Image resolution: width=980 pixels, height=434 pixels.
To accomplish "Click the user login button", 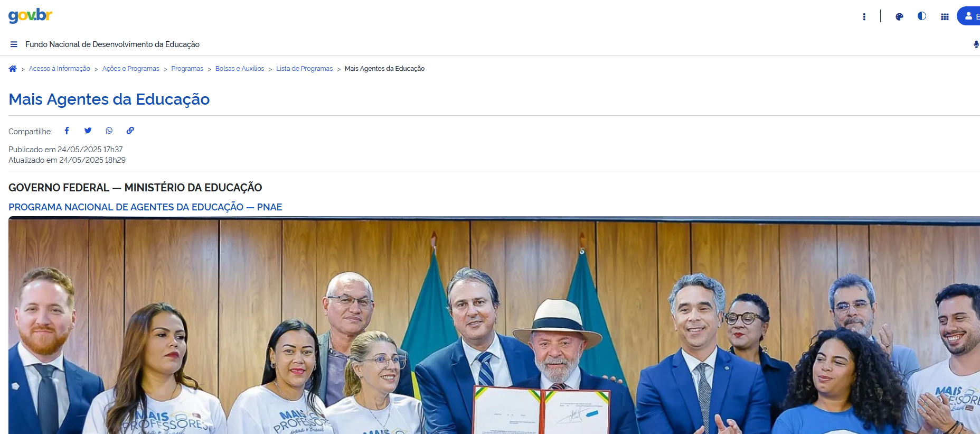I will (969, 16).
